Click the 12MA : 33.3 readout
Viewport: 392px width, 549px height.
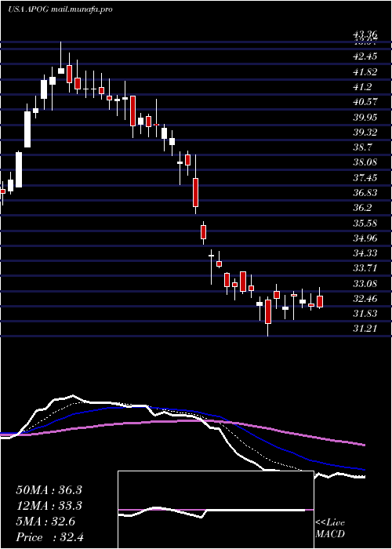49,506
